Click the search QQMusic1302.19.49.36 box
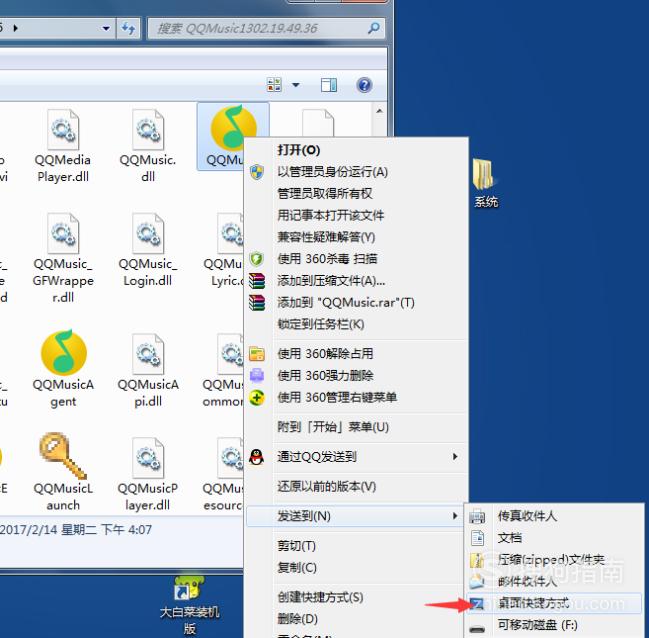 pyautogui.click(x=266, y=28)
